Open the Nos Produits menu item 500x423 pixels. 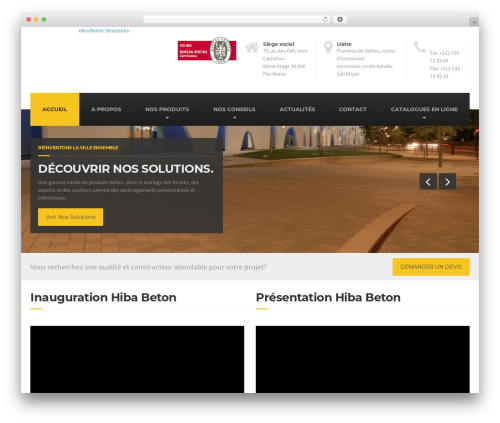click(x=167, y=109)
